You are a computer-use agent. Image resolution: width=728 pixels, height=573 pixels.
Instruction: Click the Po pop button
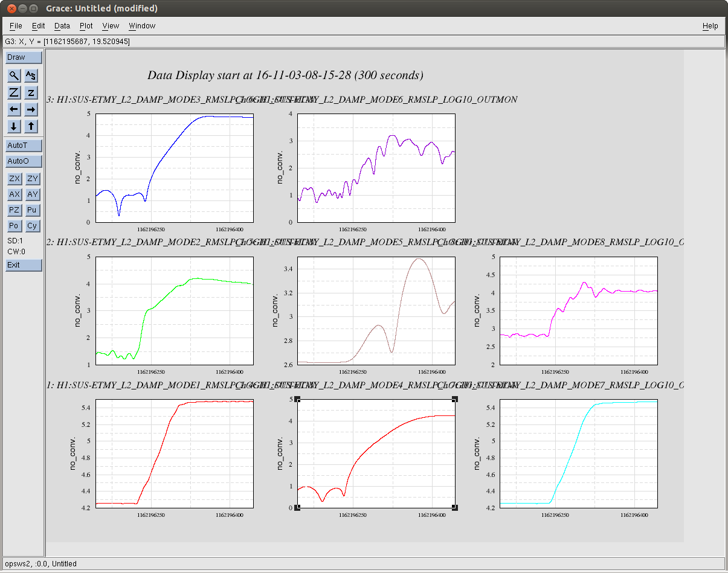14,226
